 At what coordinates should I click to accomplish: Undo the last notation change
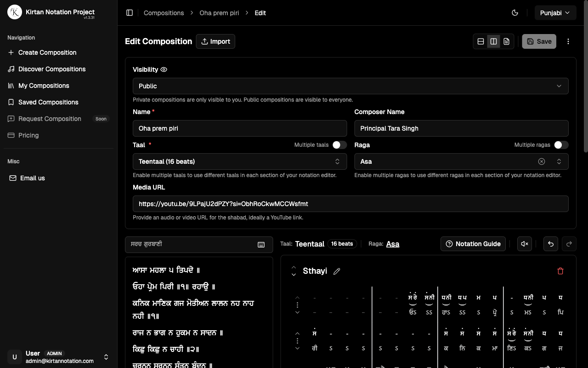pyautogui.click(x=550, y=244)
